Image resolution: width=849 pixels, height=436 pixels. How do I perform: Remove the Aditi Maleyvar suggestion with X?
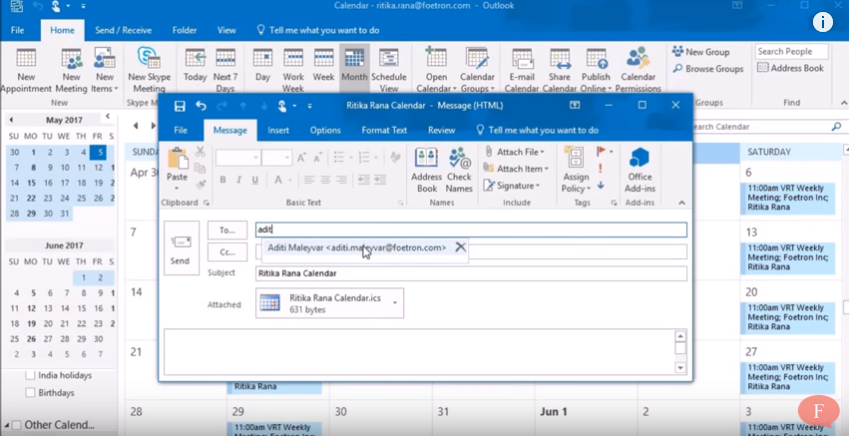pyautogui.click(x=460, y=247)
